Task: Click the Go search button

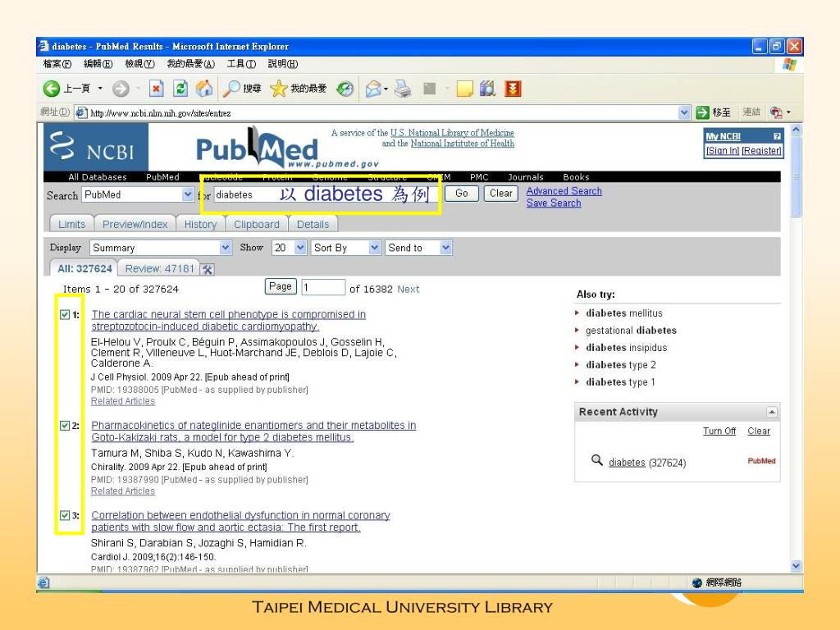Action: click(x=462, y=194)
